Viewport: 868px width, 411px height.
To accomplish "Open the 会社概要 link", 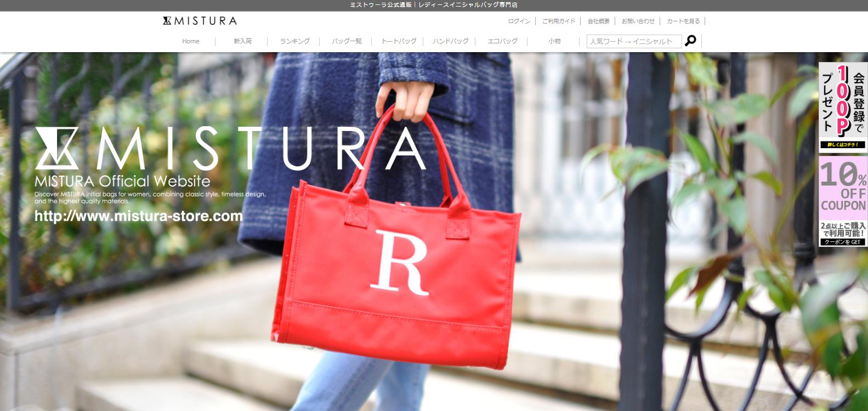I will pyautogui.click(x=598, y=21).
